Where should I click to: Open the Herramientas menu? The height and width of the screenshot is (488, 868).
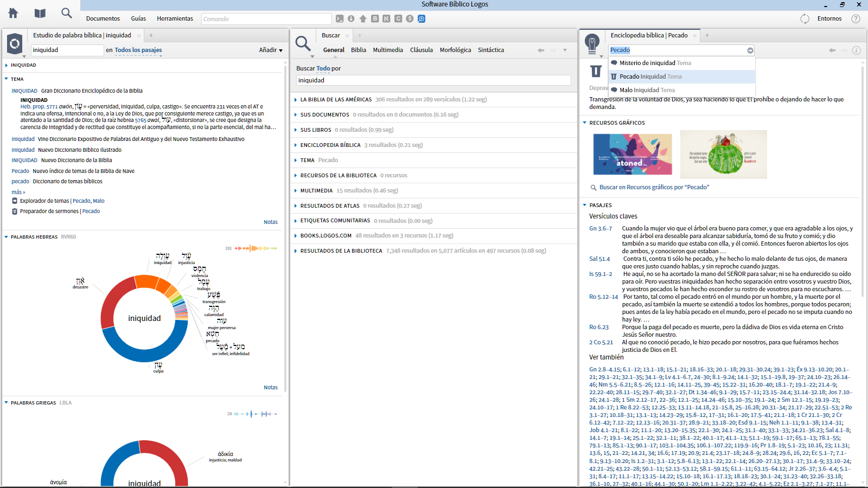(175, 18)
